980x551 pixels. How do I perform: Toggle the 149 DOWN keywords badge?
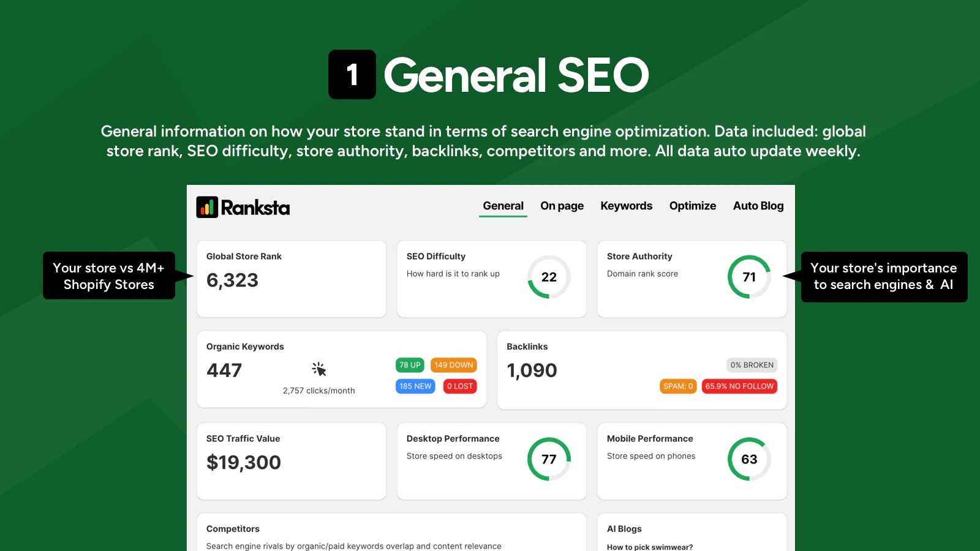pos(453,365)
